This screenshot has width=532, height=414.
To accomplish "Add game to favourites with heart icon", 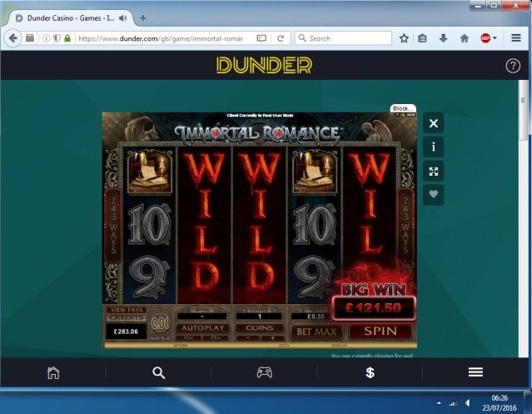I will tap(433, 194).
